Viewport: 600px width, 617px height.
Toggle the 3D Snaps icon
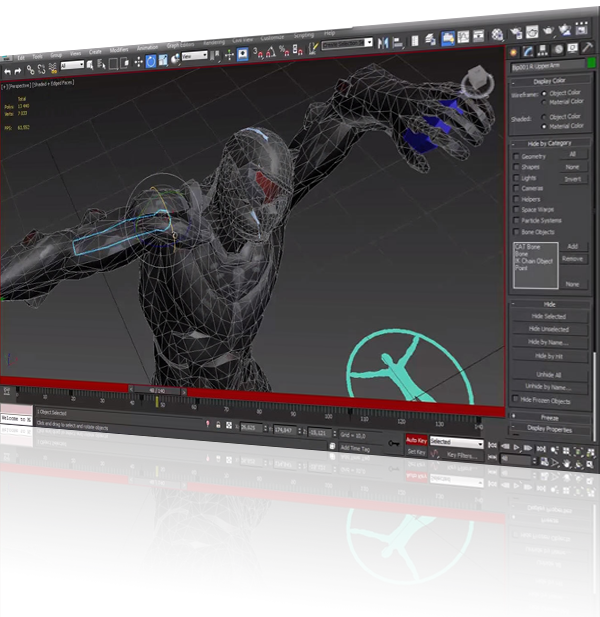tap(258, 53)
